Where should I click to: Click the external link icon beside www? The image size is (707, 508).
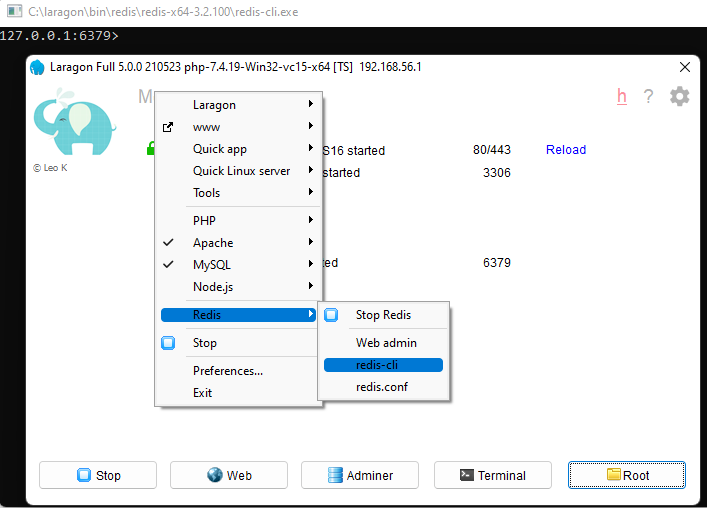pyautogui.click(x=168, y=127)
